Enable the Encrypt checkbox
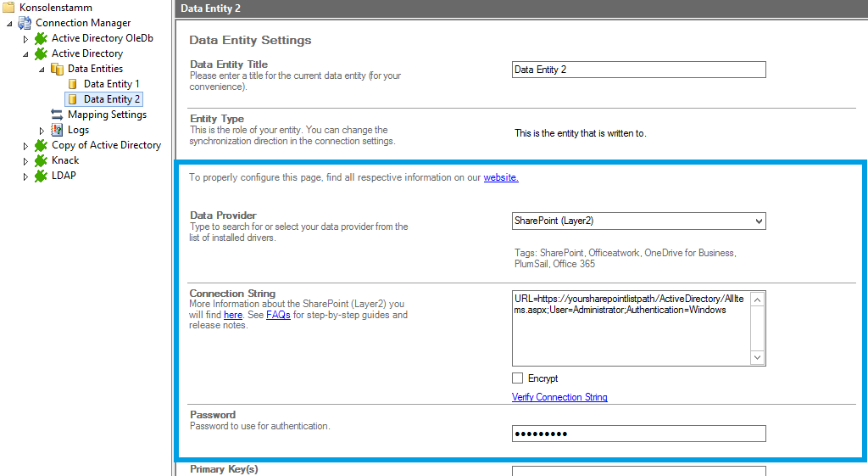 (x=518, y=378)
